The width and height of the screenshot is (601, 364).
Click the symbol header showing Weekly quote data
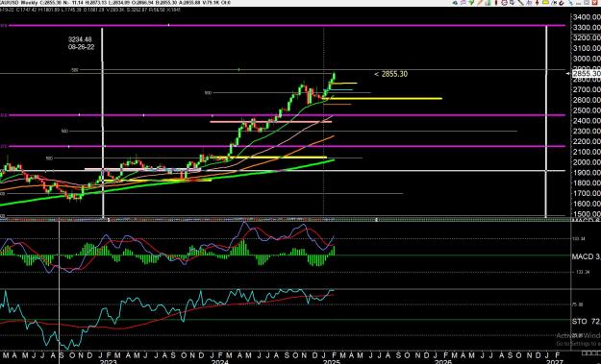(x=115, y=3)
